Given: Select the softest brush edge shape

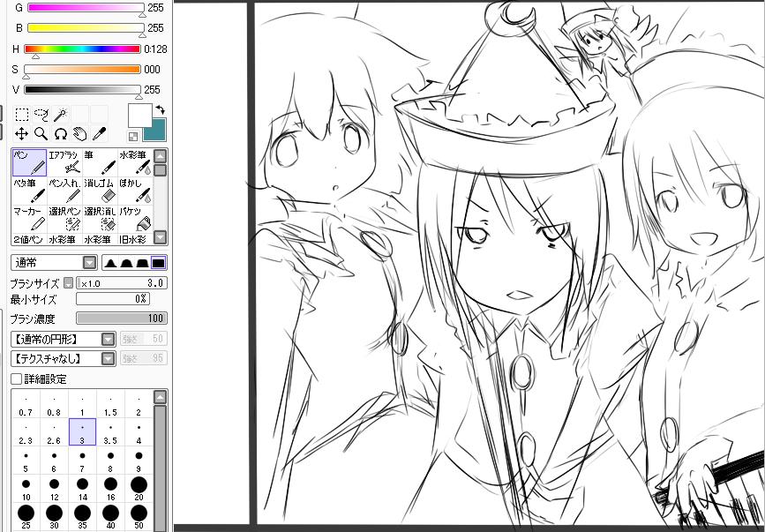Looking at the screenshot, I should (111, 263).
